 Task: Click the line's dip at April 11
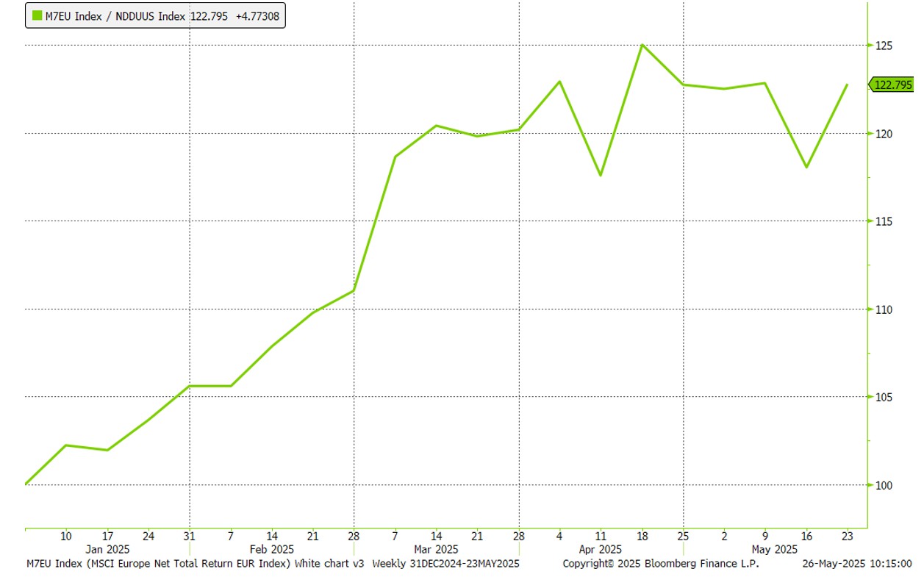601,175
